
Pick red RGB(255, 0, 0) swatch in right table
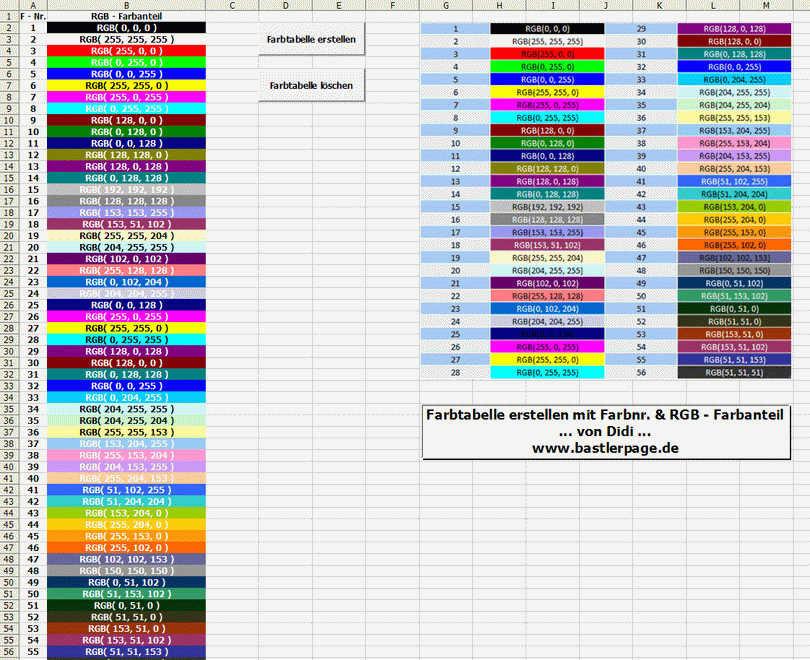[548, 54]
